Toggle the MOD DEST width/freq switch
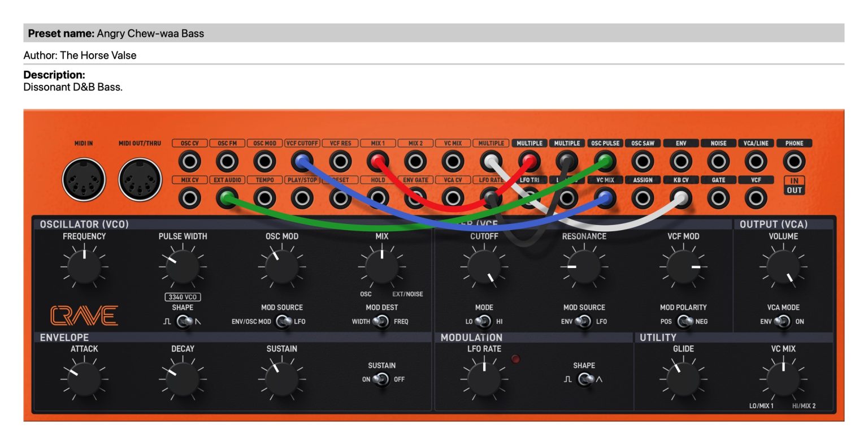Screen dimensions: 868x445 coord(381,322)
